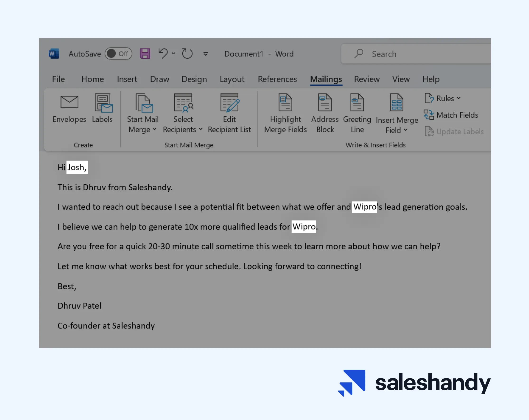529x420 pixels.
Task: Click the Insert Merge Field icon
Action: [x=397, y=103]
